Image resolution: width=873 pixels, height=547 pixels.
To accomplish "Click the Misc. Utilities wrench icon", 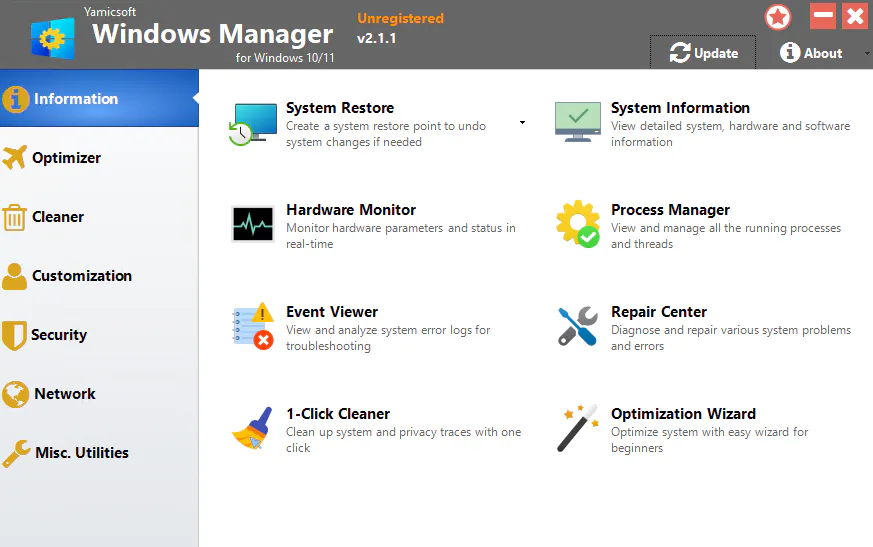I will coord(16,453).
